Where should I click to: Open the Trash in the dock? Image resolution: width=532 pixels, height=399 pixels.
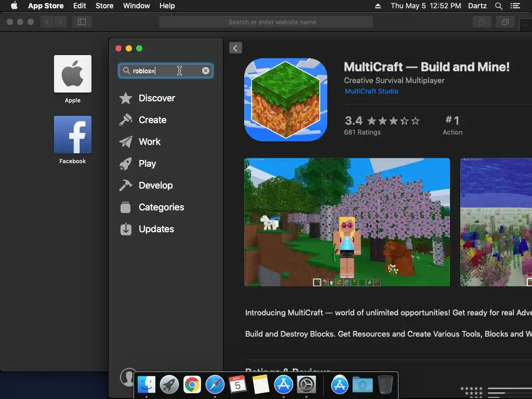point(385,384)
